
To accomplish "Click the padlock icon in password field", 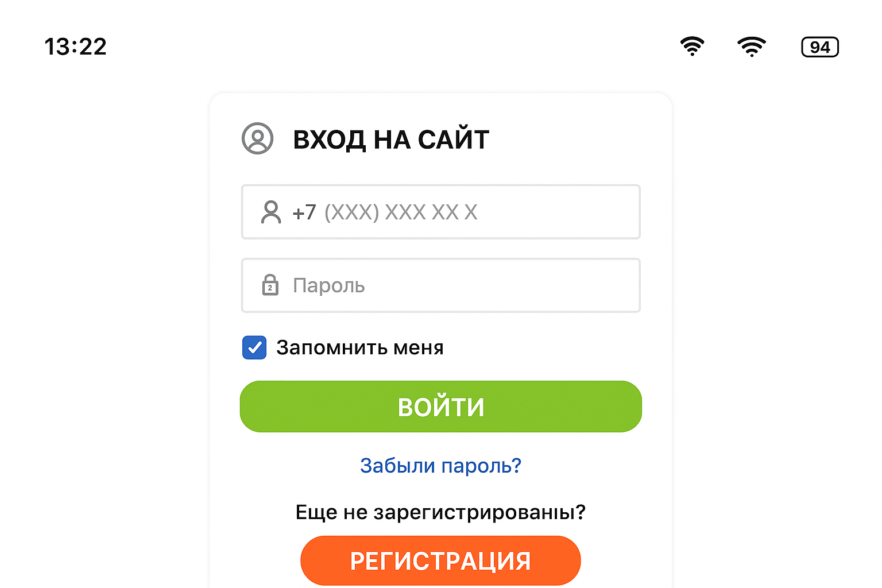I will point(270,285).
